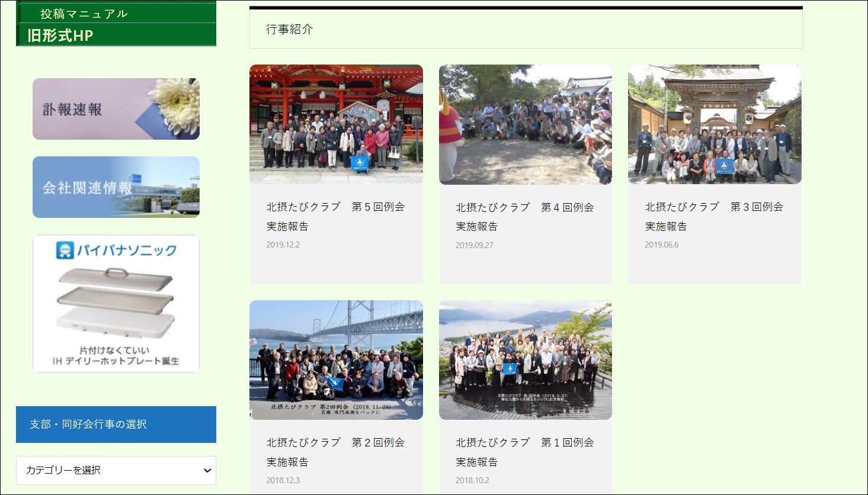Open the 北摂たびクラブ 第1回例会 report title
Screen dimensions: 868x495
click(x=524, y=452)
